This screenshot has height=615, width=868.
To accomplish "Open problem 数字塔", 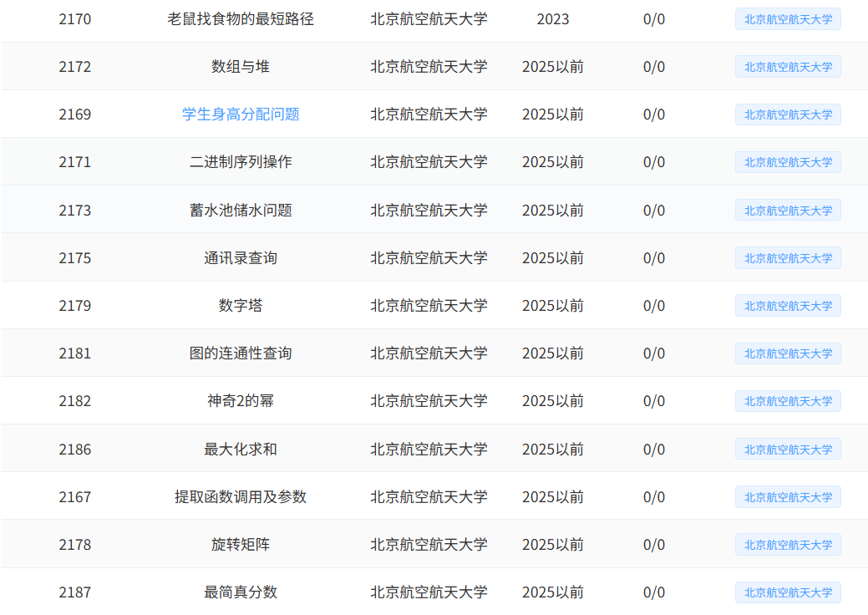I will coord(241,306).
